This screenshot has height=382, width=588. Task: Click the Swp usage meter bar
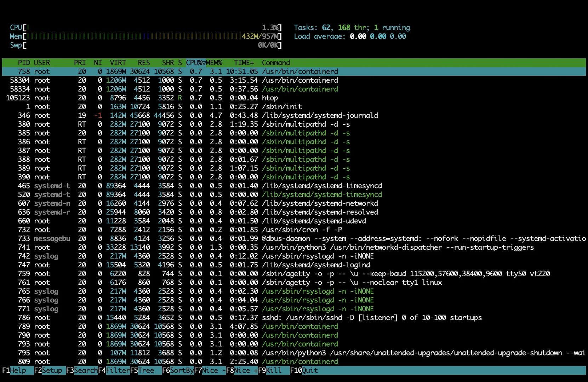click(x=146, y=45)
